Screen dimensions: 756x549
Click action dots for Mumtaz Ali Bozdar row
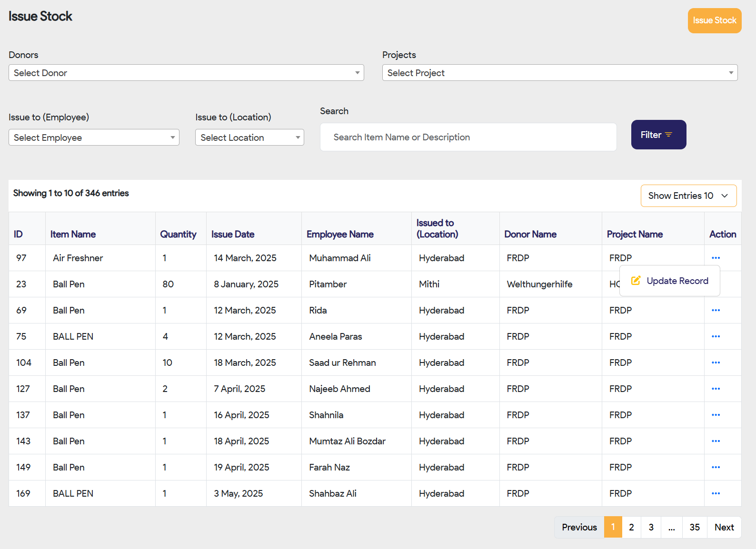click(x=716, y=441)
